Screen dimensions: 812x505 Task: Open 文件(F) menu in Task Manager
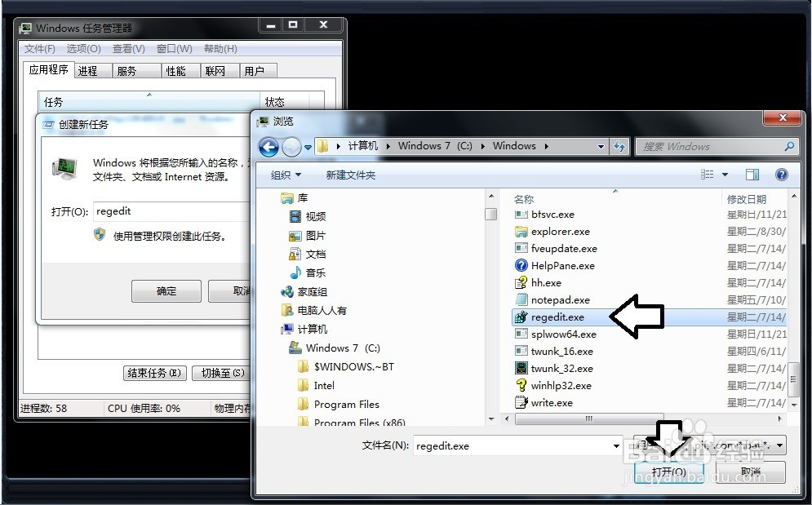[x=39, y=49]
